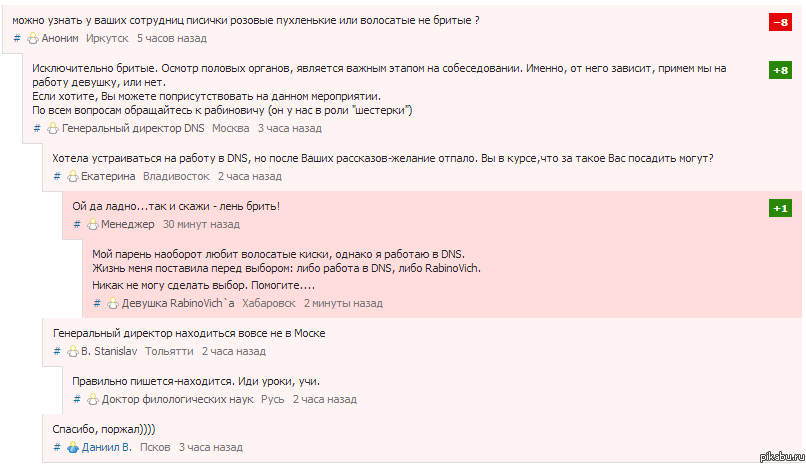This screenshot has width=806, height=464.
Task: Click the red −8 rating badge
Action: point(780,22)
